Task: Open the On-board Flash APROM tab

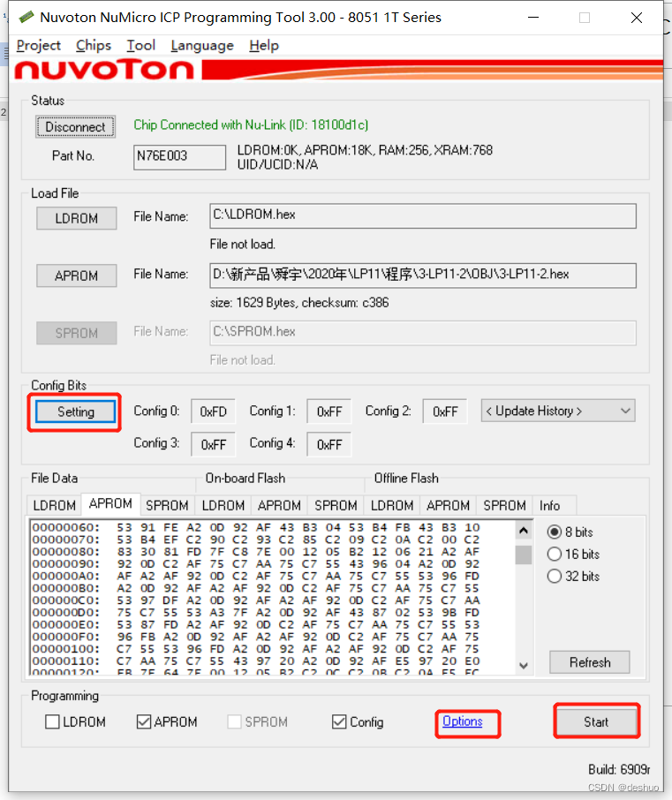Action: pos(279,506)
